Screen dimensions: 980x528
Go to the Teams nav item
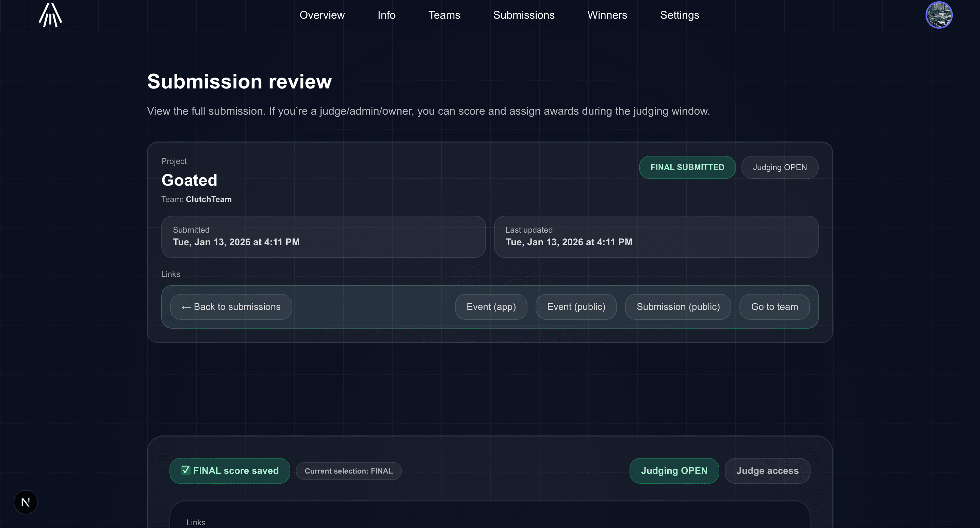444,15
